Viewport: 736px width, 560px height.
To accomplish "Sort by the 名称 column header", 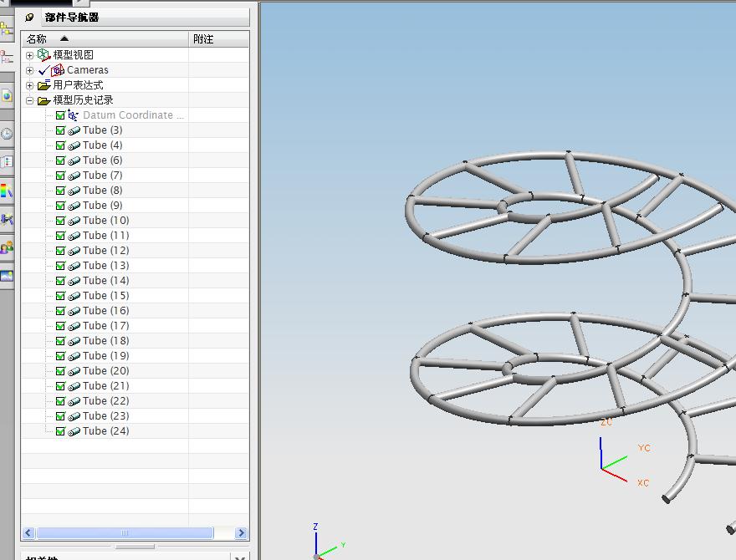I will point(105,39).
